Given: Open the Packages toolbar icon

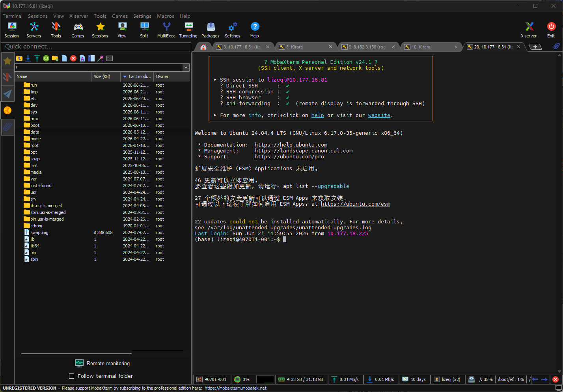Looking at the screenshot, I should click(x=211, y=30).
